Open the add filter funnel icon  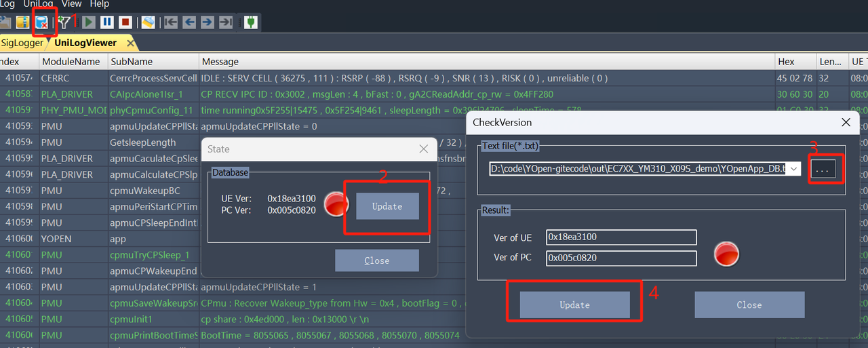(64, 22)
